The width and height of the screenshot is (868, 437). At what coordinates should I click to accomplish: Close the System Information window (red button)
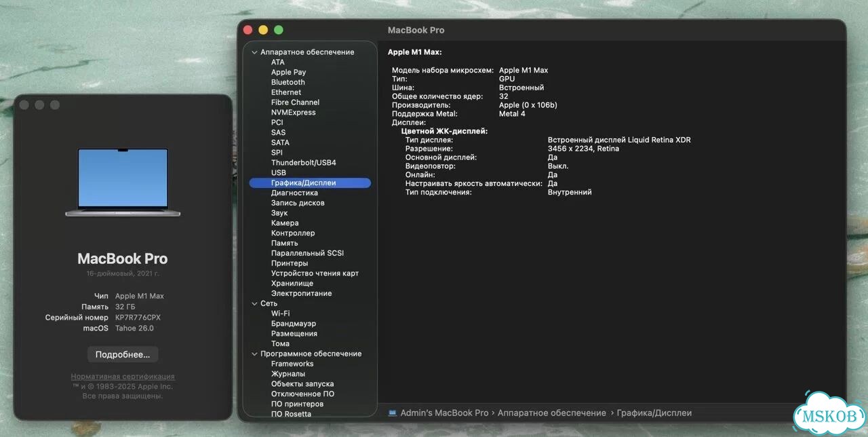coord(248,30)
